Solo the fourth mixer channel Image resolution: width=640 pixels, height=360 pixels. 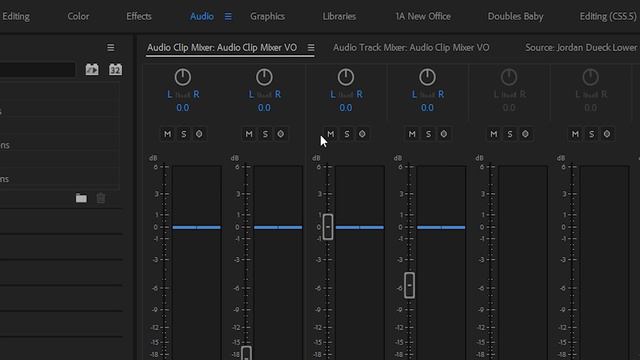pos(428,134)
